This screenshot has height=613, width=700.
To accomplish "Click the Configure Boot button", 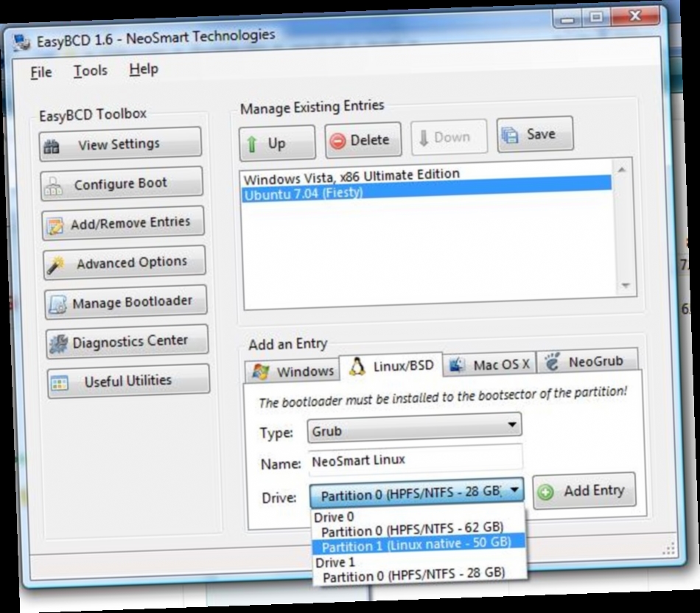I will click(122, 183).
